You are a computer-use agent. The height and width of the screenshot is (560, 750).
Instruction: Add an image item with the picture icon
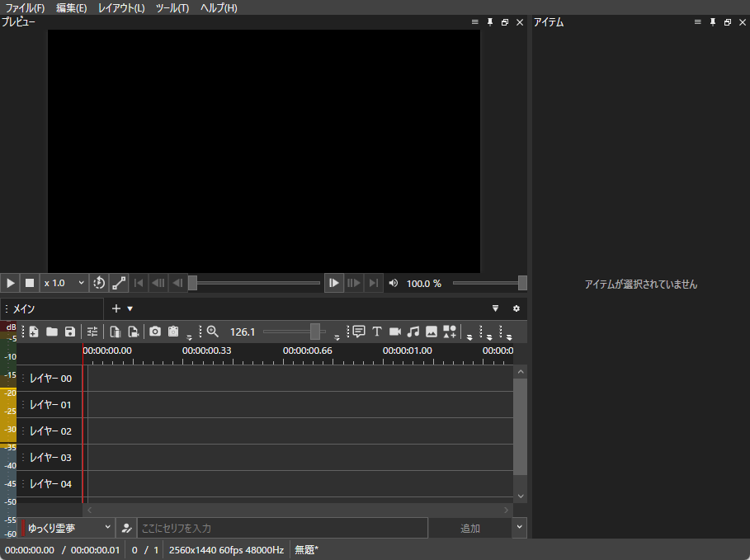432,332
